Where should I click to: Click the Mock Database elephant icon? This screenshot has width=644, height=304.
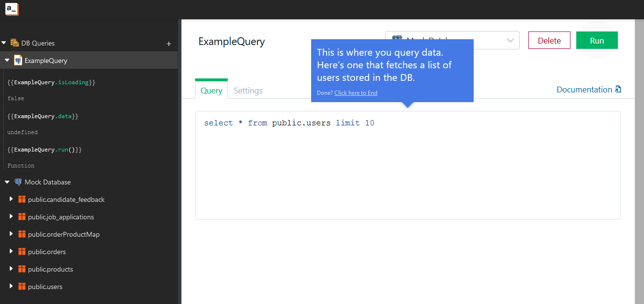coord(18,182)
